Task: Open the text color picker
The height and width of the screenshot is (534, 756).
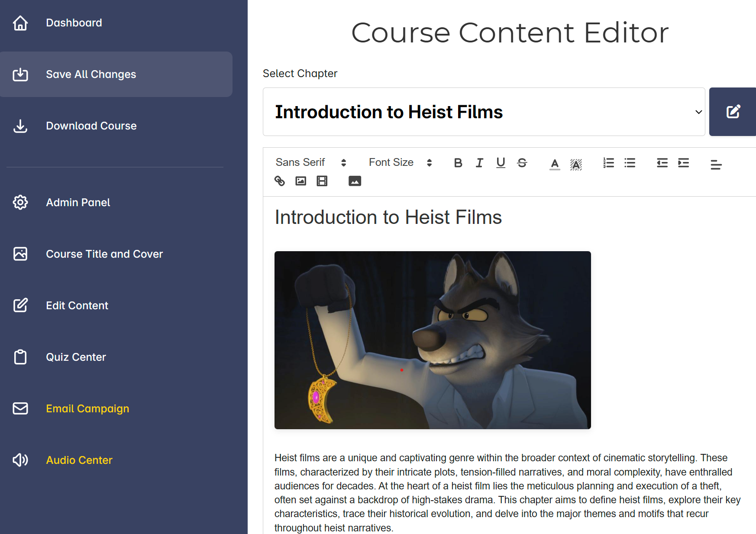Action: coord(555,164)
